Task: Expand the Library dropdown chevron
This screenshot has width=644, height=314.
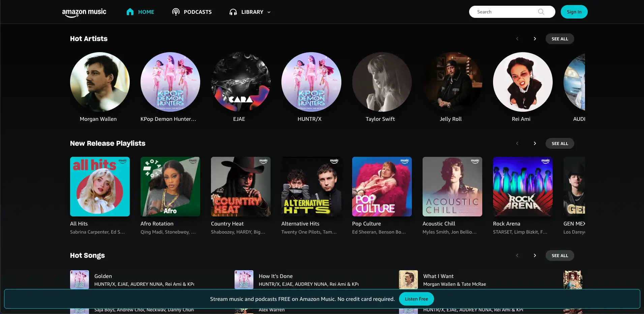Action: pos(269,12)
